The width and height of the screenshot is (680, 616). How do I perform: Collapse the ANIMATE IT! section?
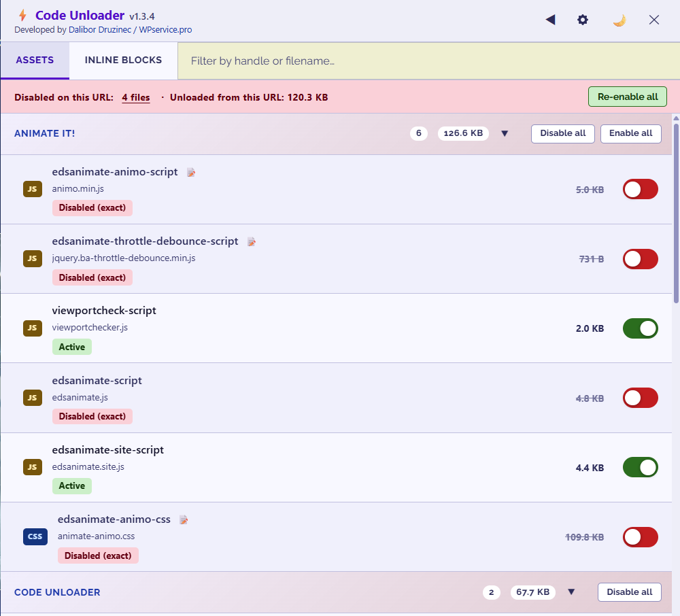click(505, 134)
